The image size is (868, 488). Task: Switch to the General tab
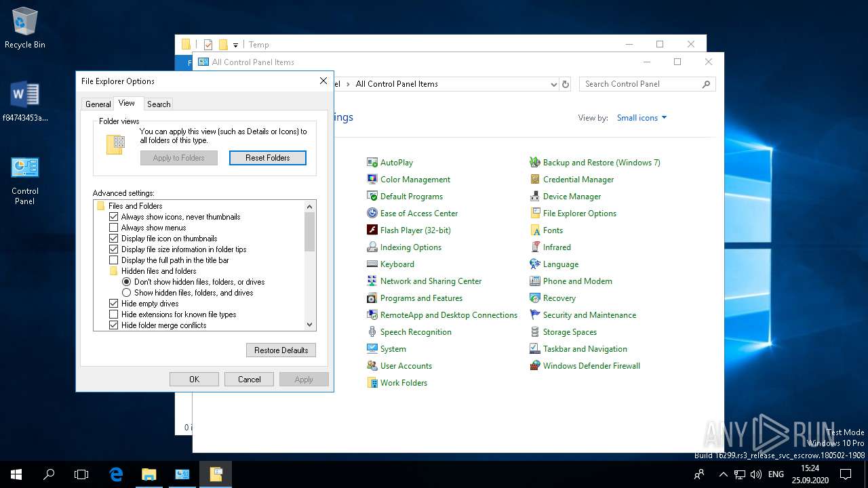click(x=98, y=104)
